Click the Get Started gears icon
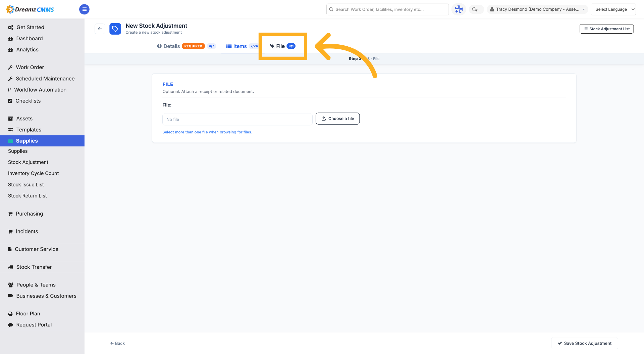Screen dimensions: 644x354 click(10, 28)
